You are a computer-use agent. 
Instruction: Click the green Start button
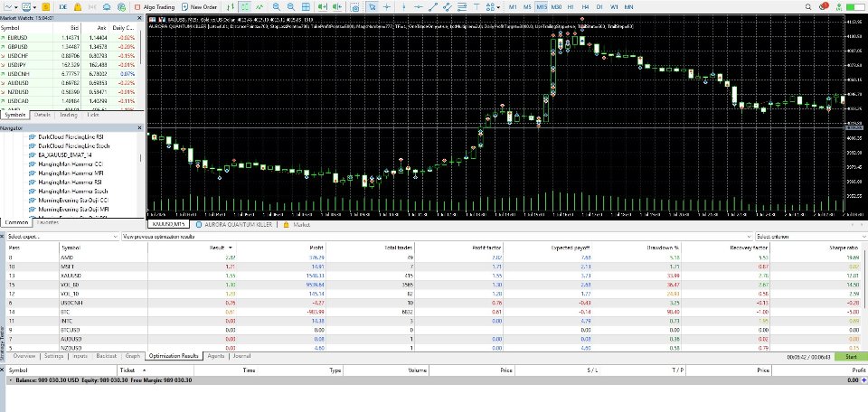click(851, 357)
